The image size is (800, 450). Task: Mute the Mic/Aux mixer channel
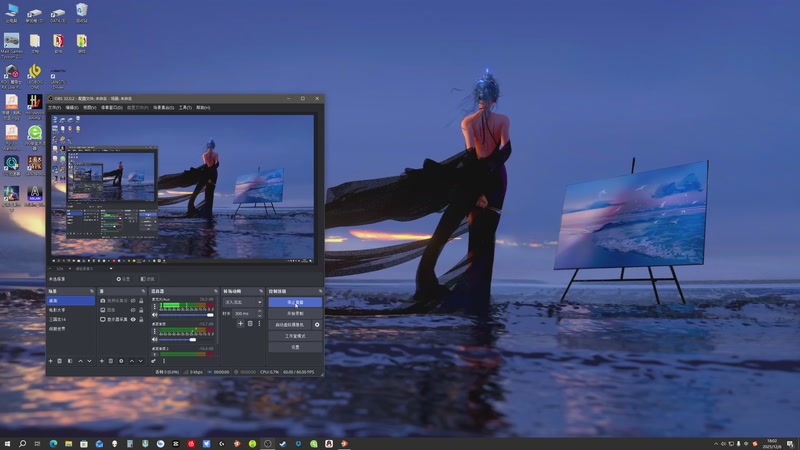(x=155, y=315)
